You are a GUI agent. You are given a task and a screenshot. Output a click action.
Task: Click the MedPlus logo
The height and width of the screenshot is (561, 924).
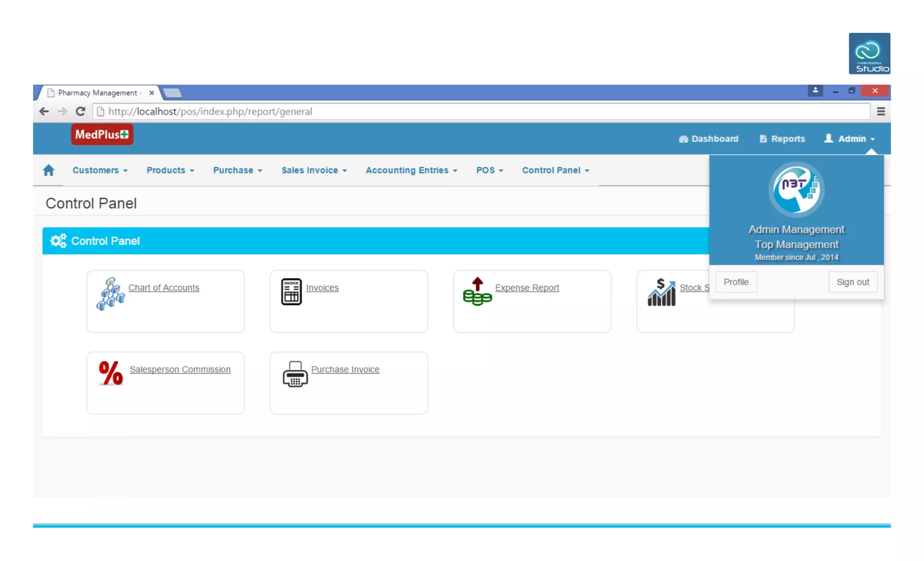102,134
